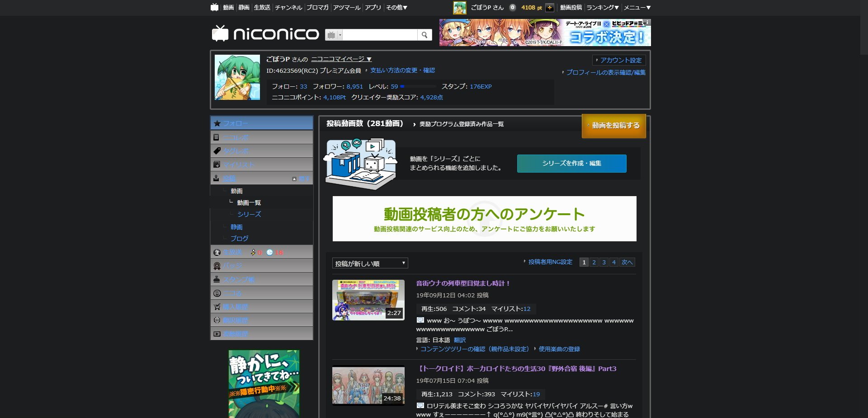Open the トークロイド Part3 video thumbnail
Screen dimensions: 868x418
368,385
